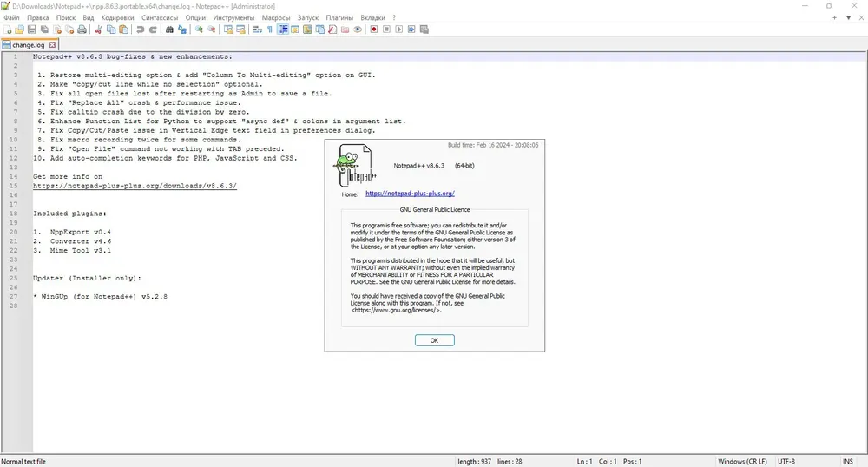Click the INS indicator in the status bar
Screen dimensions: 868x467
click(847, 461)
